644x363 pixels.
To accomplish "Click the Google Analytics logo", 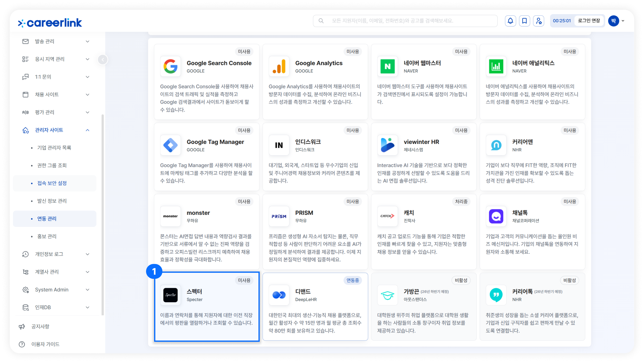I will (x=279, y=66).
